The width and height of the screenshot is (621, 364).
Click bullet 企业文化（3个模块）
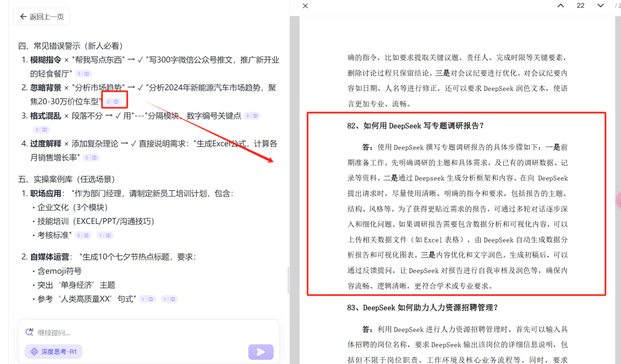coord(73,207)
